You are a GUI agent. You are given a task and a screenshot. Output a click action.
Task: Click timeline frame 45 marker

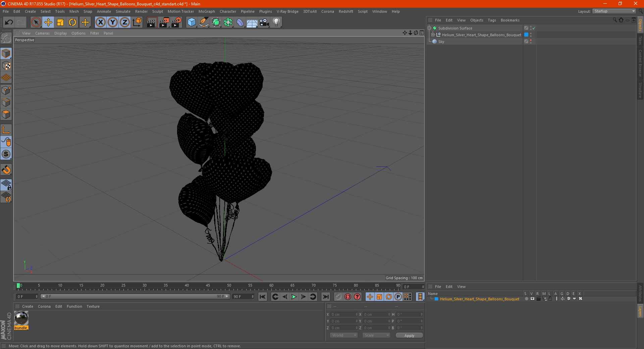coord(208,286)
